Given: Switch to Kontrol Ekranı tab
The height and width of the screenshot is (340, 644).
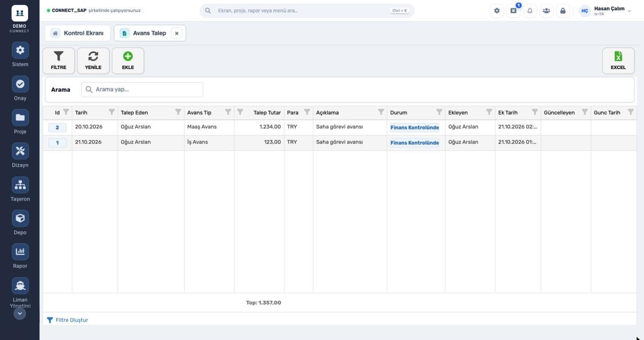Looking at the screenshot, I should (78, 33).
